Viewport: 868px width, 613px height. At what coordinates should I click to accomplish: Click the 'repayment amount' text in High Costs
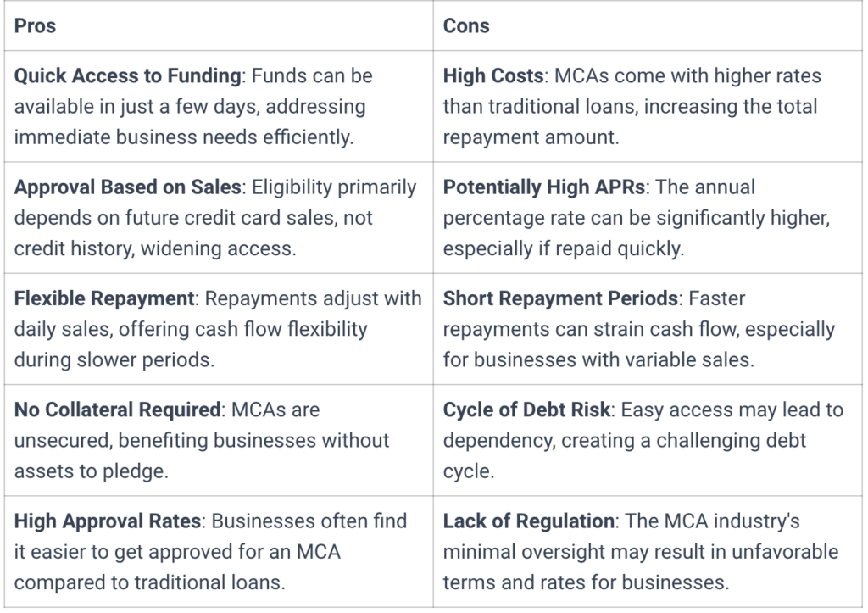[x=531, y=137]
